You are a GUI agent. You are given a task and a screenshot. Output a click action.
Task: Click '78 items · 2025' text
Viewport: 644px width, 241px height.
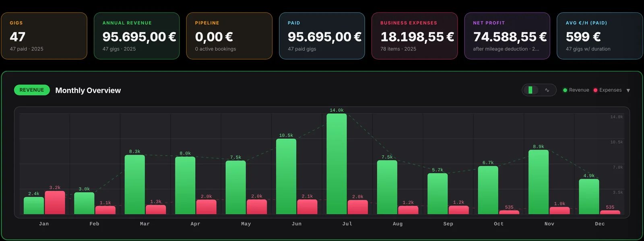click(398, 49)
